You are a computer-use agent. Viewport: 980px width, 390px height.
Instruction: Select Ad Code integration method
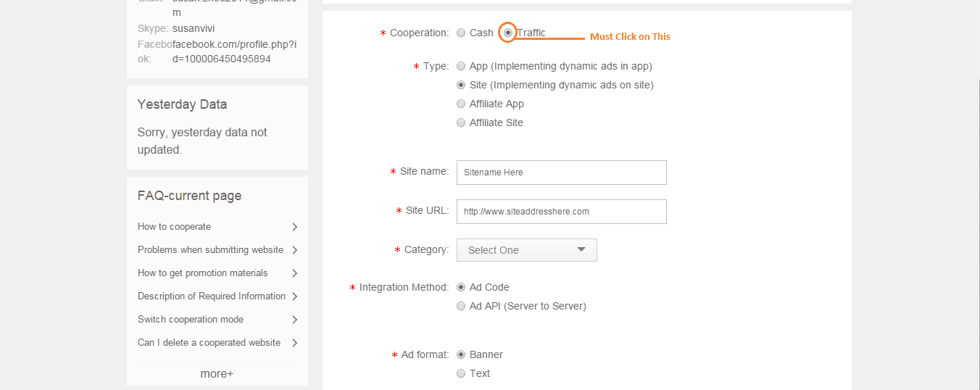(x=461, y=287)
